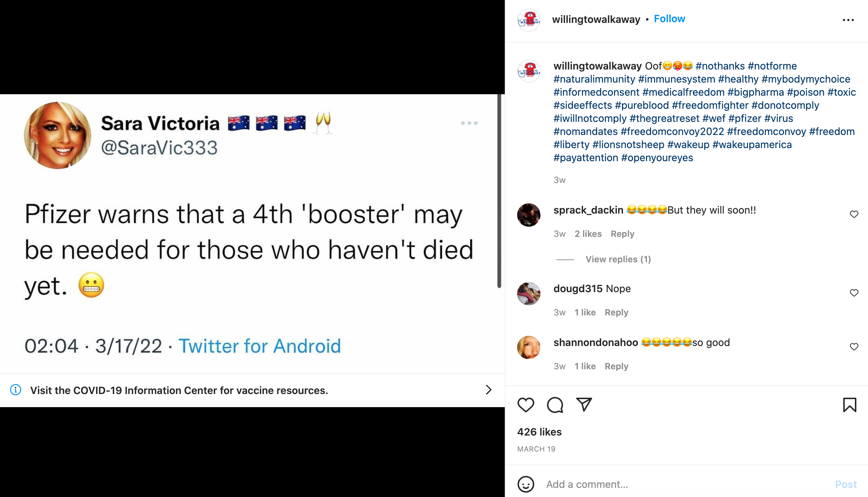Open the emoji picker smiley icon
868x497 pixels.
click(x=526, y=484)
